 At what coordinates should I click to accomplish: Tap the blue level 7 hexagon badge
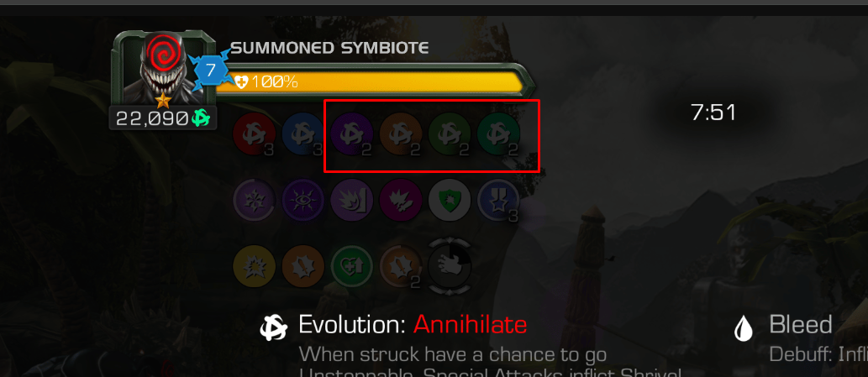pos(210,71)
